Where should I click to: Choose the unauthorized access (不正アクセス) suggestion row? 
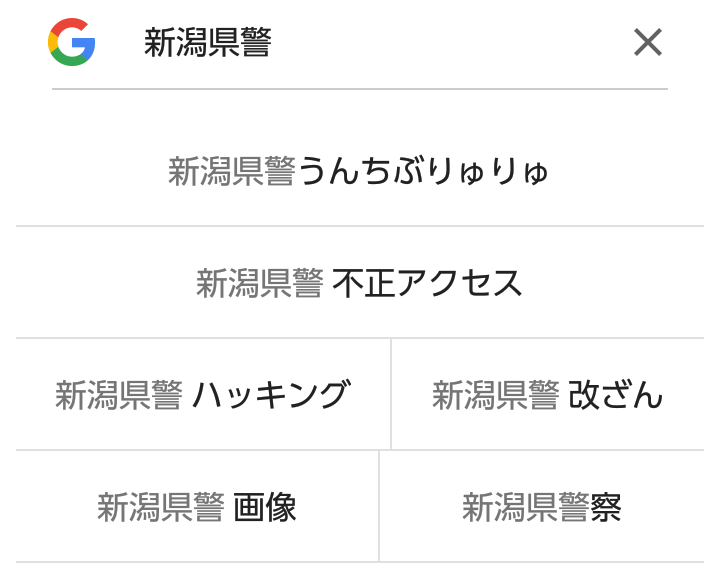click(x=359, y=283)
